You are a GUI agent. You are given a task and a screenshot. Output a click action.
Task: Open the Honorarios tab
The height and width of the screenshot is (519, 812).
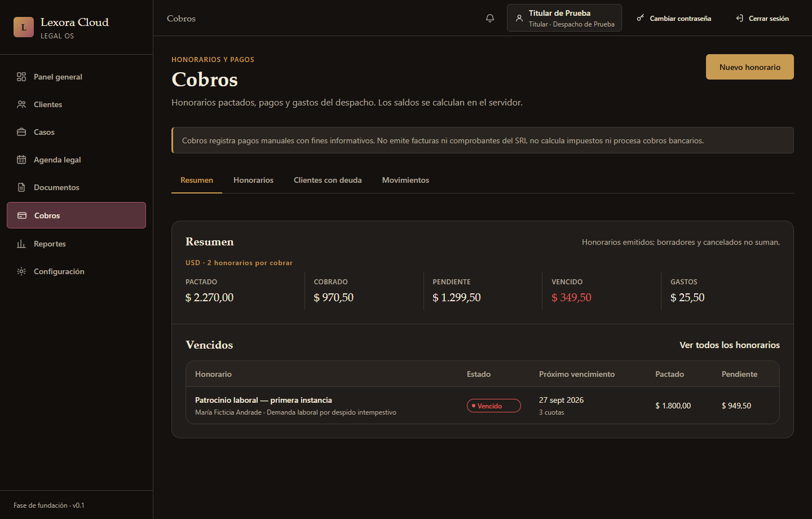[253, 181]
